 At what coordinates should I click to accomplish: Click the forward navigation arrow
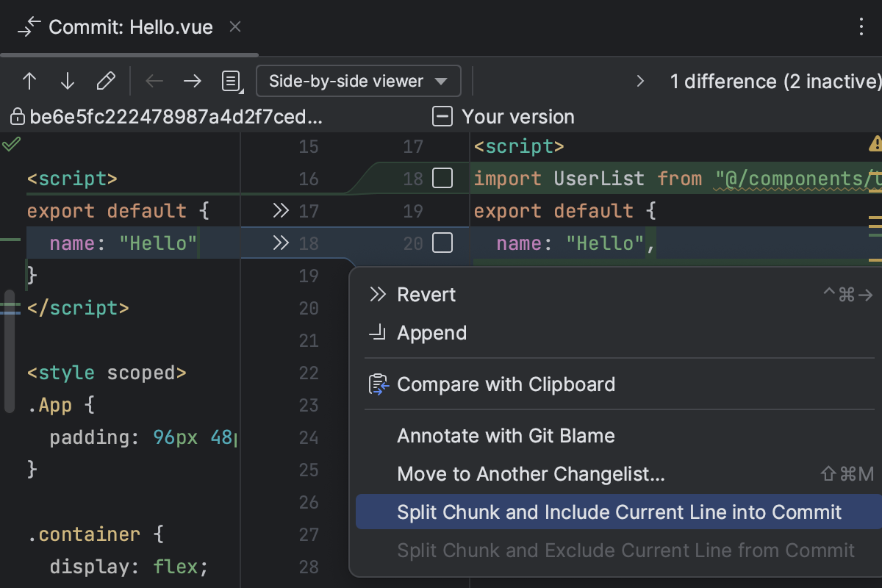click(x=192, y=81)
